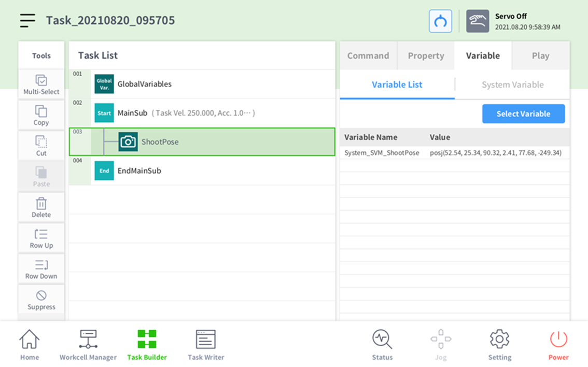
Task: Delete the selected task row
Action: point(41,207)
